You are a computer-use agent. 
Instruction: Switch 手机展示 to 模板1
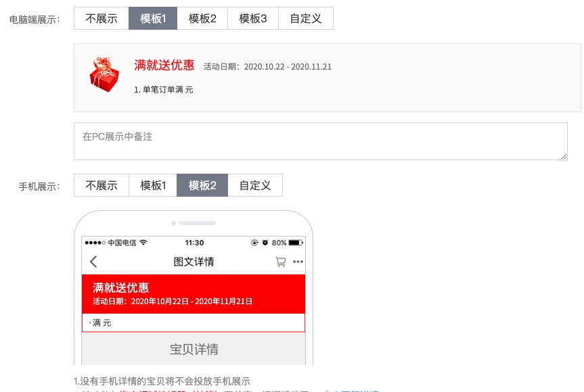click(x=153, y=185)
